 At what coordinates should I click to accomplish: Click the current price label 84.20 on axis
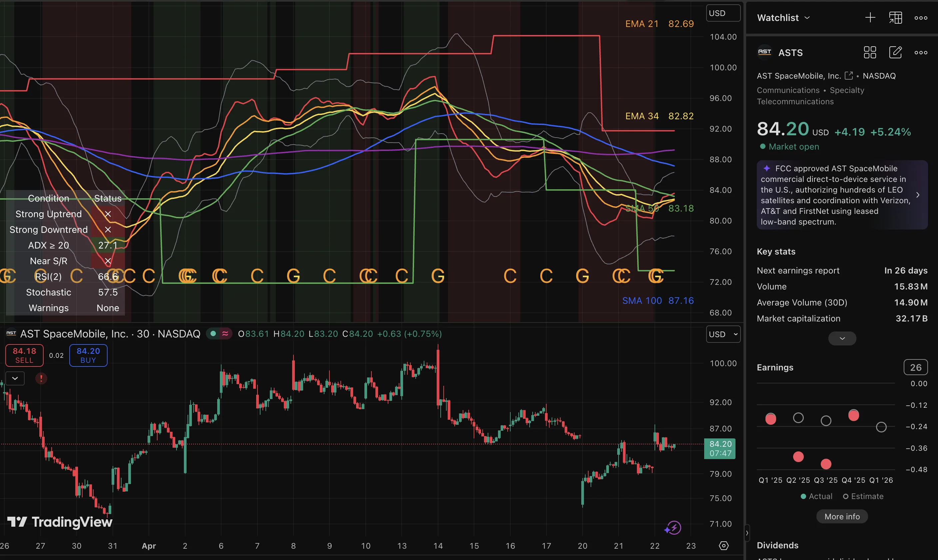coord(720,448)
